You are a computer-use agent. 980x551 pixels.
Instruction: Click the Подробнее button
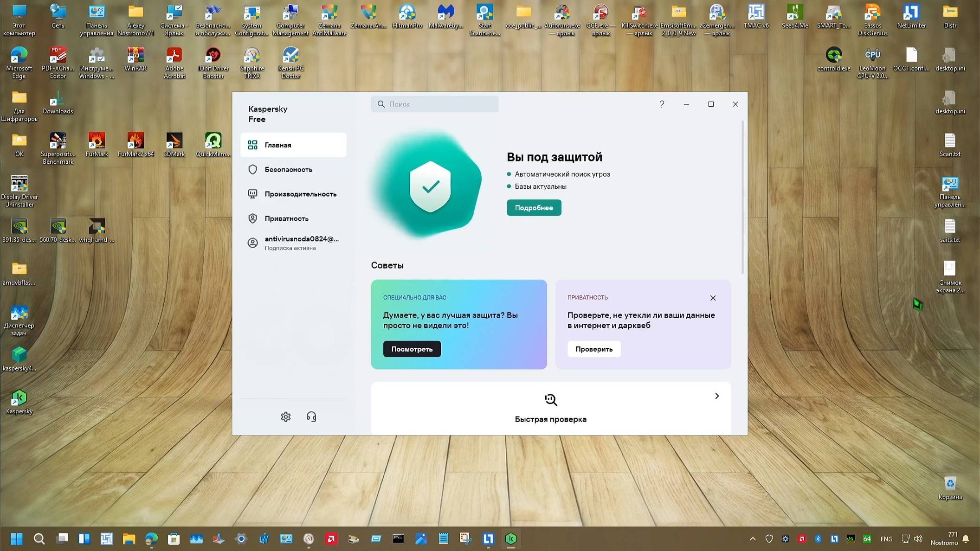pyautogui.click(x=534, y=207)
